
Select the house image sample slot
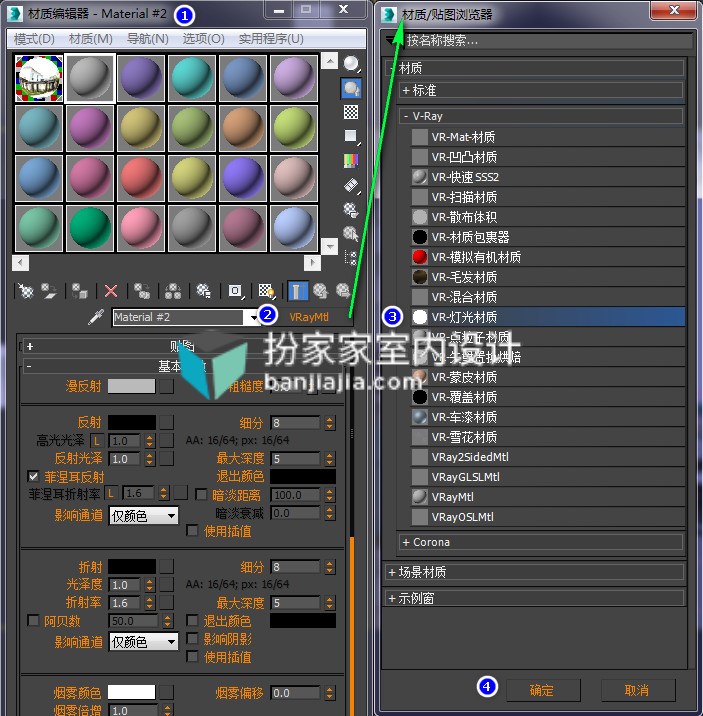click(39, 78)
